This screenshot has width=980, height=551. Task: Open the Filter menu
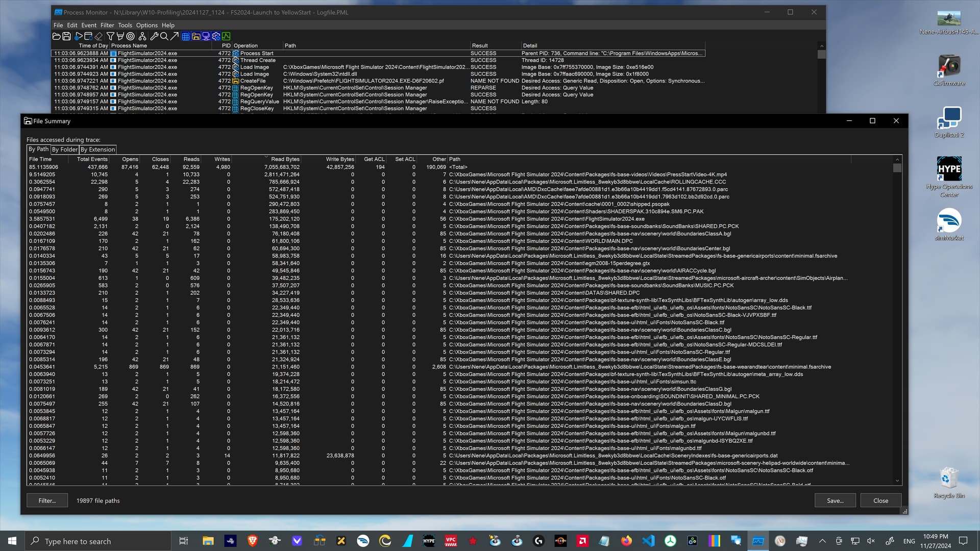(107, 25)
